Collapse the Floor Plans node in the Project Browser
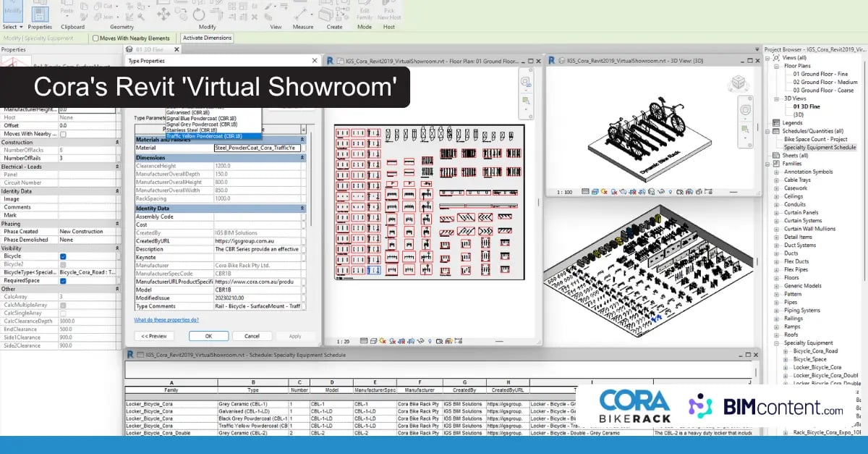The image size is (868, 454). (777, 66)
